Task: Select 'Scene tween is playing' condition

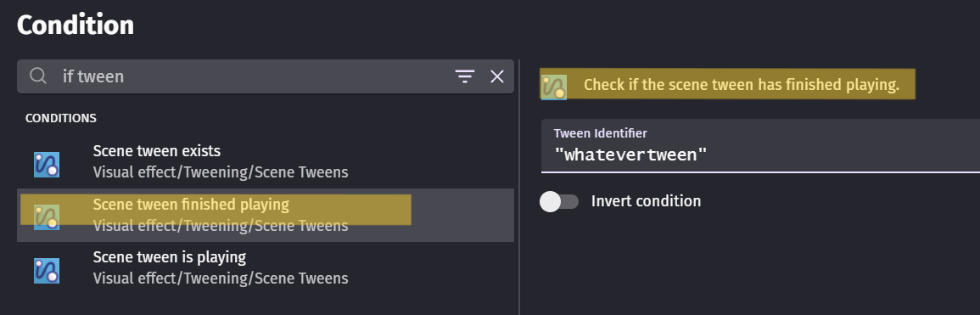Action: pos(266,268)
